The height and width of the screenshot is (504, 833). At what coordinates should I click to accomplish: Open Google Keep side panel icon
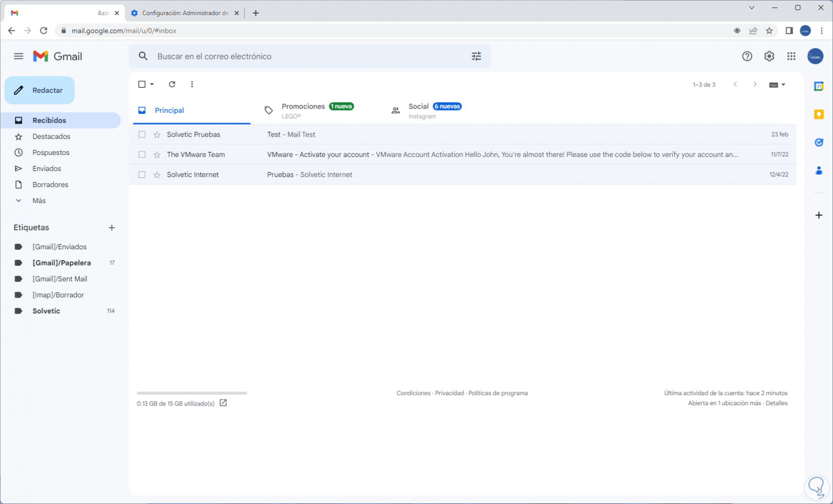coord(819,115)
